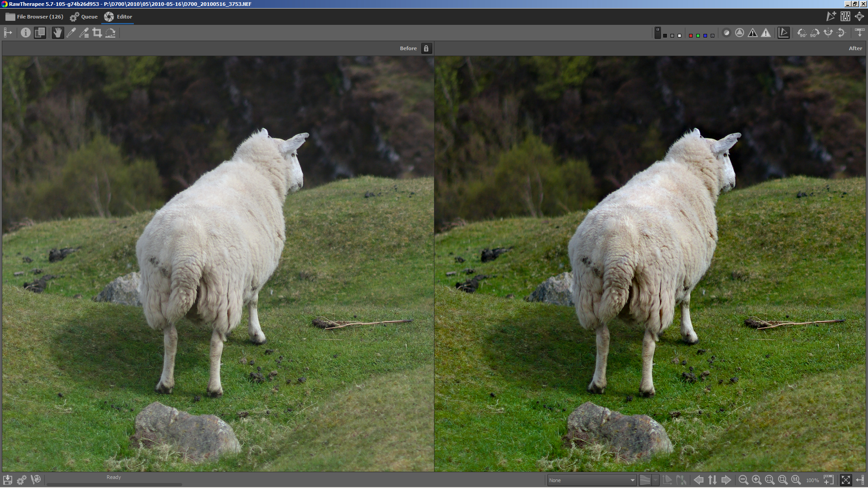Flip the image horizontally
Image resolution: width=868 pixels, height=488 pixels.
pos(828,33)
